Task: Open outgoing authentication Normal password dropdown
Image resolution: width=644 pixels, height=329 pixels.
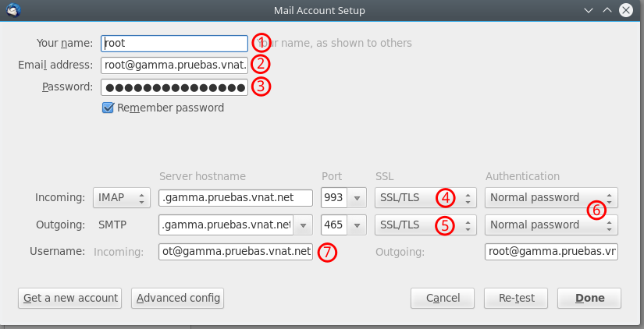Action: pyautogui.click(x=551, y=225)
